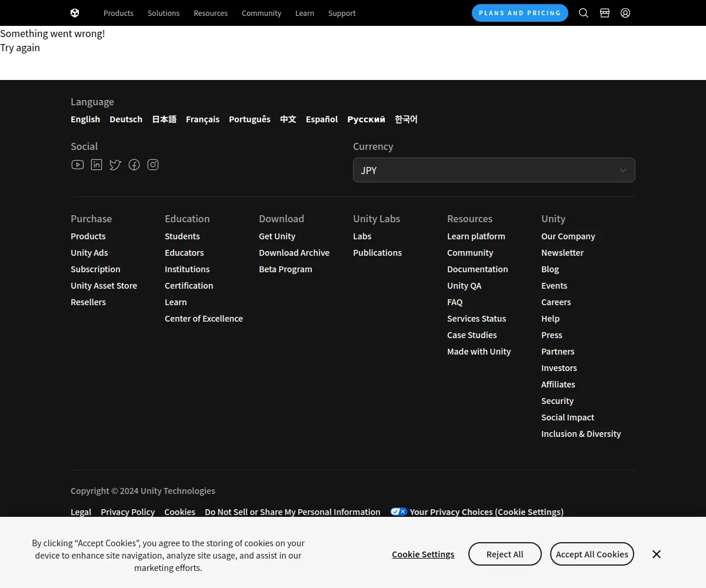This screenshot has width=706, height=588.
Task: Click Accept All Cookies
Action: [592, 554]
